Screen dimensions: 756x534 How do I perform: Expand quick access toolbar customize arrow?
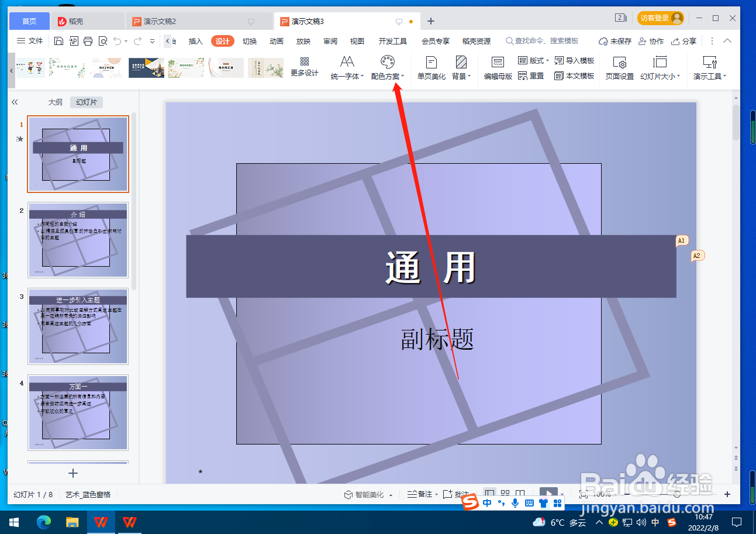tap(153, 41)
